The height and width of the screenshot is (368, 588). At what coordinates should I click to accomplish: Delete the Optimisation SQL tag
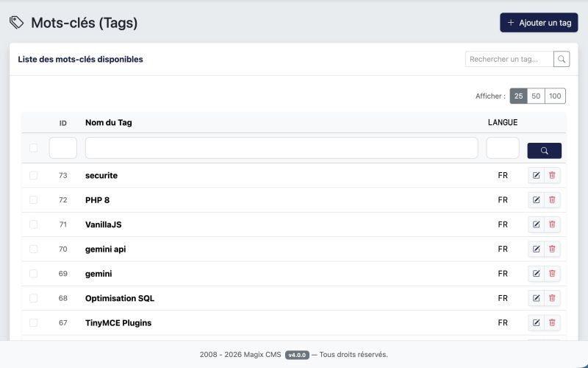coord(552,298)
